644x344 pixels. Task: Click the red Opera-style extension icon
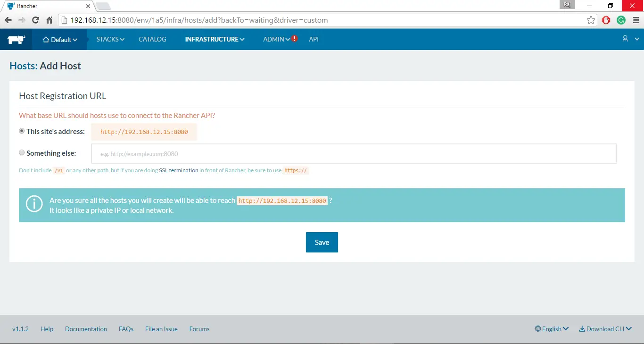pyautogui.click(x=606, y=20)
